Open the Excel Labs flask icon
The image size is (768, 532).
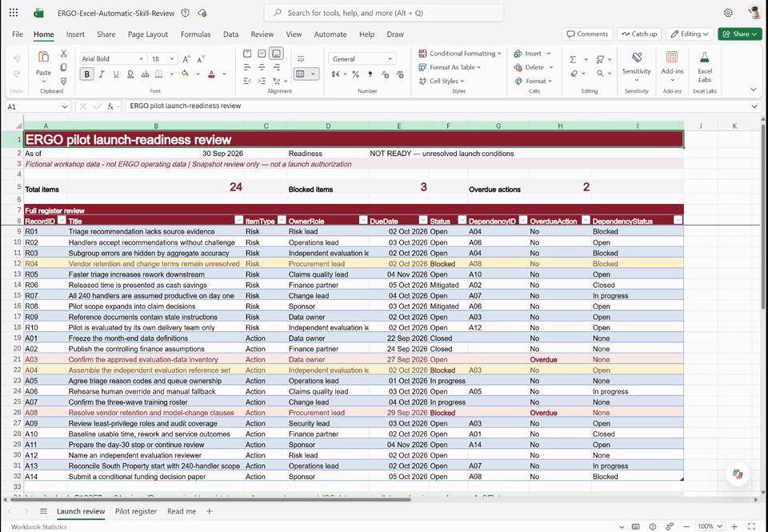point(704,58)
